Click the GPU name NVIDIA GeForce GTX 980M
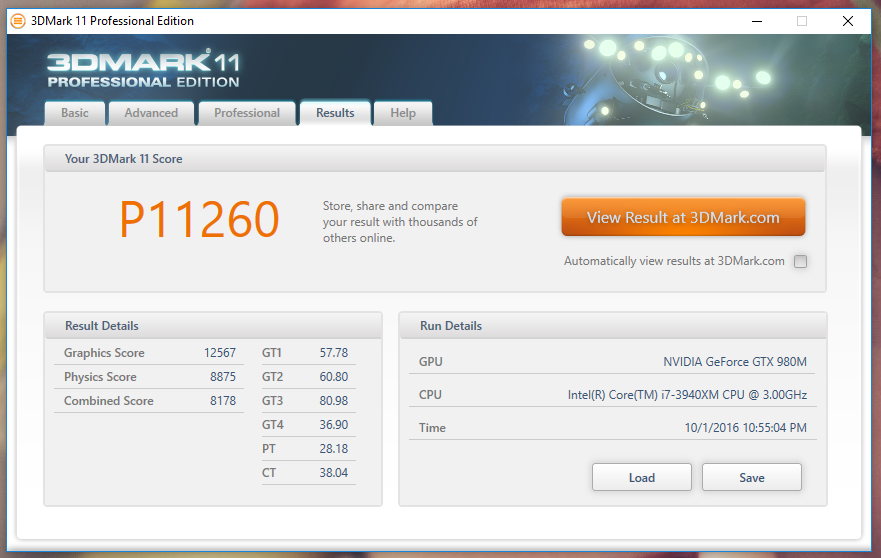 click(735, 362)
